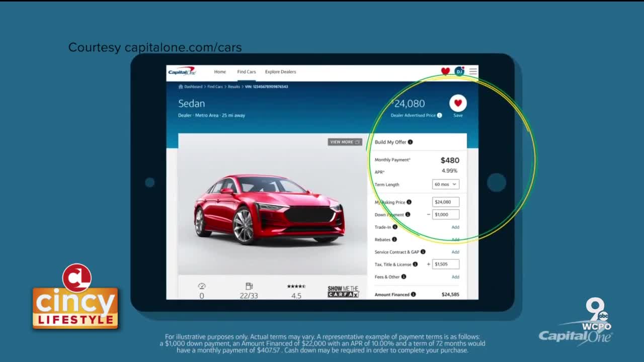Image resolution: width=644 pixels, height=362 pixels.
Task: Open the Term Length 60 mos dropdown
Action: pyautogui.click(x=446, y=185)
